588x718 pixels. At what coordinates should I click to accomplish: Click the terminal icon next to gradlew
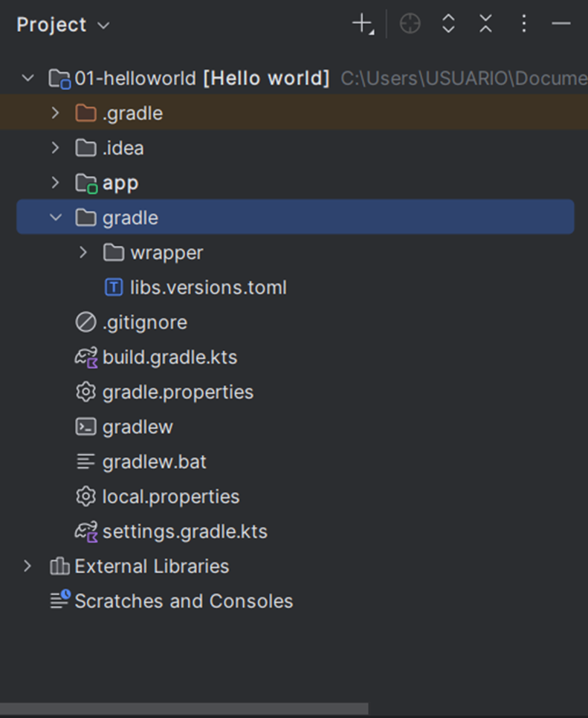pyautogui.click(x=85, y=427)
